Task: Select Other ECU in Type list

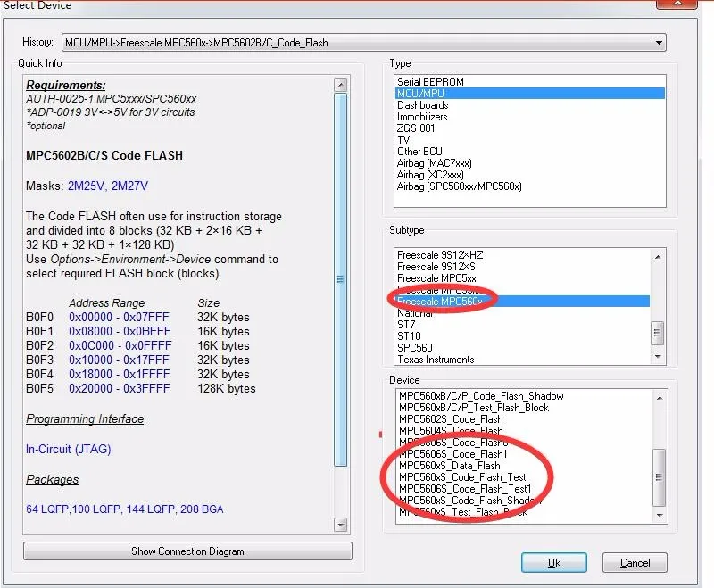Action: [x=529, y=152]
